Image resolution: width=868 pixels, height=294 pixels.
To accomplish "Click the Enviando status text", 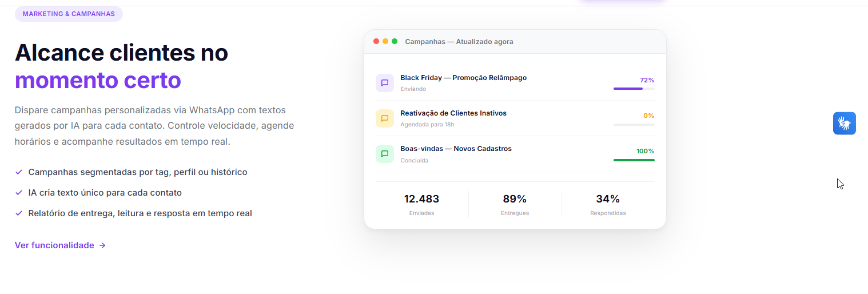I will tap(413, 89).
